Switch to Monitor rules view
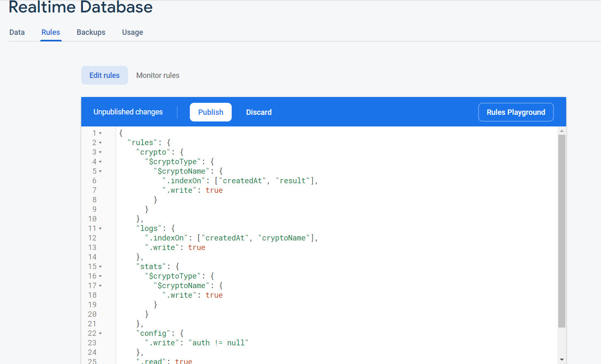This screenshot has width=601, height=364. tap(158, 75)
